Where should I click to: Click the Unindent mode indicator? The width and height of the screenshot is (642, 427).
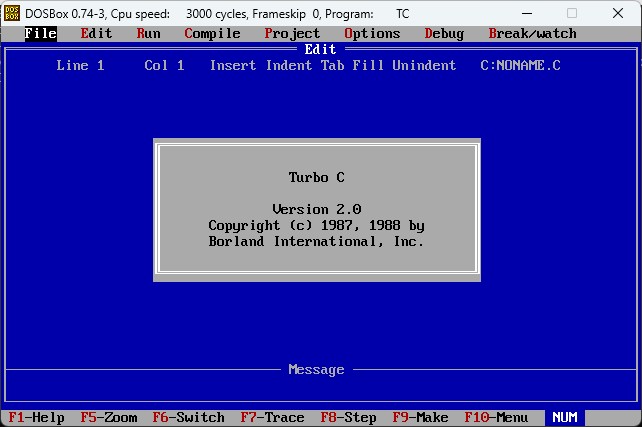click(424, 66)
